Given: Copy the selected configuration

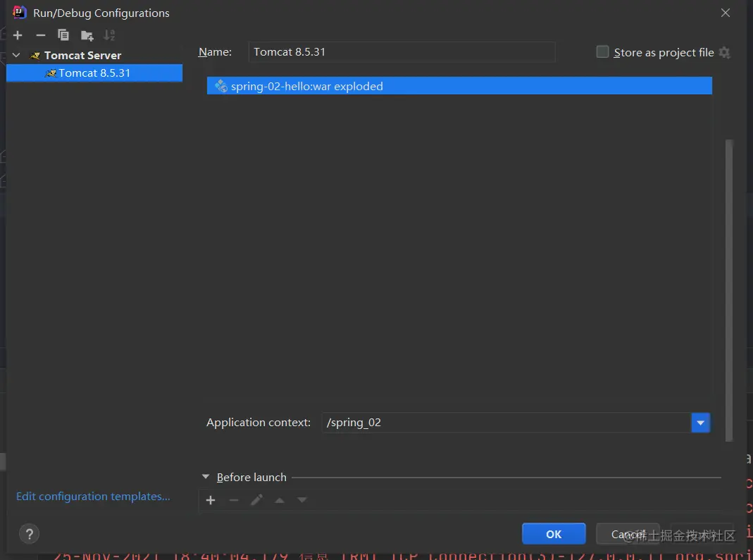Looking at the screenshot, I should (x=63, y=35).
